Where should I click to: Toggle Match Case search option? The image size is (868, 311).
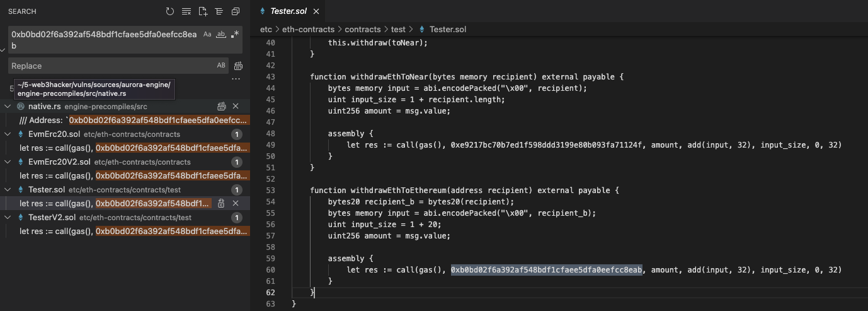pos(207,35)
